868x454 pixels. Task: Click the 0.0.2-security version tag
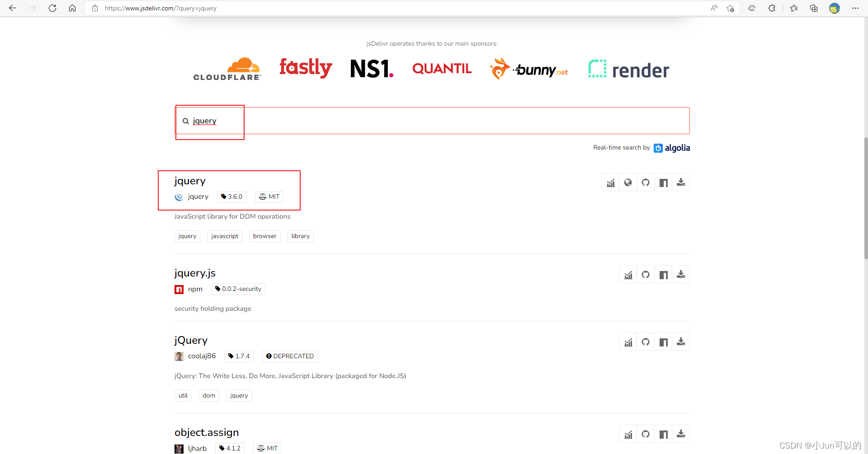pos(238,289)
